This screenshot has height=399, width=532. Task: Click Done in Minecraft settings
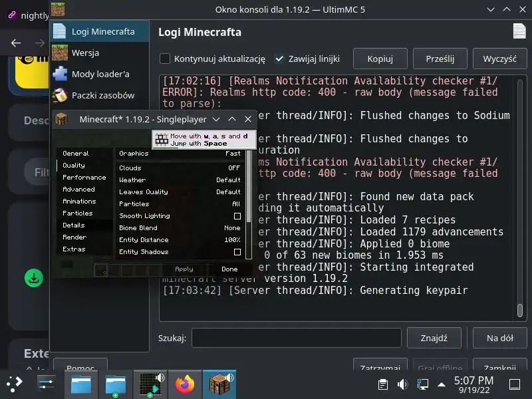coord(229,269)
